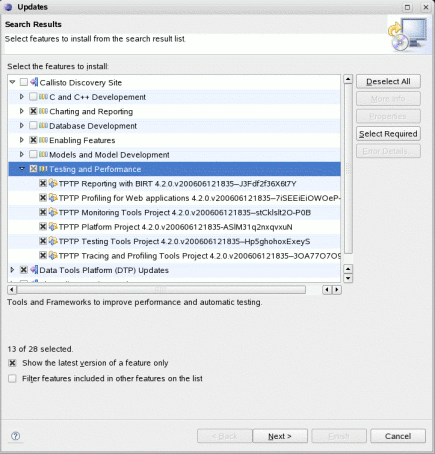Click the Database Development category icon

pyautogui.click(x=44, y=126)
